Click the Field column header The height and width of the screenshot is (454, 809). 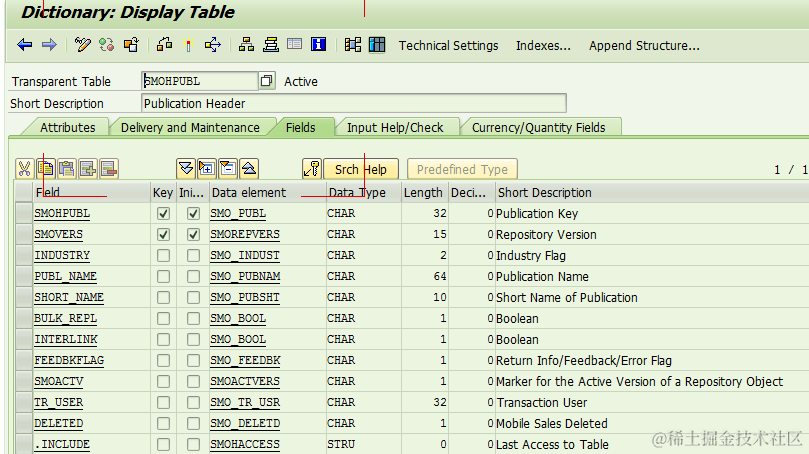[91, 192]
